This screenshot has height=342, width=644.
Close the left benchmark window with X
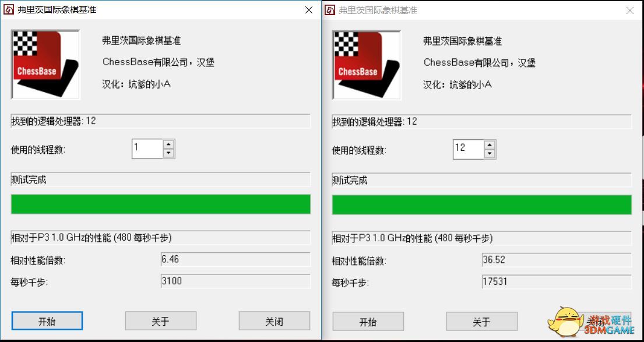(309, 10)
